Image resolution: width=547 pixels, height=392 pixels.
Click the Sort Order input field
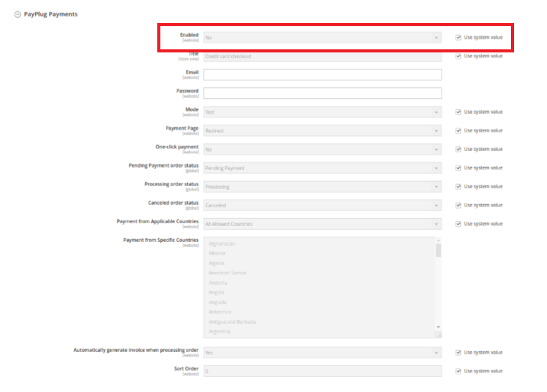click(323, 371)
